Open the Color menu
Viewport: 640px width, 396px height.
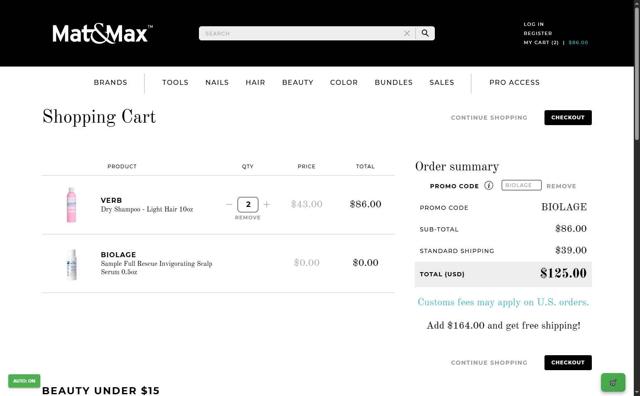click(344, 82)
